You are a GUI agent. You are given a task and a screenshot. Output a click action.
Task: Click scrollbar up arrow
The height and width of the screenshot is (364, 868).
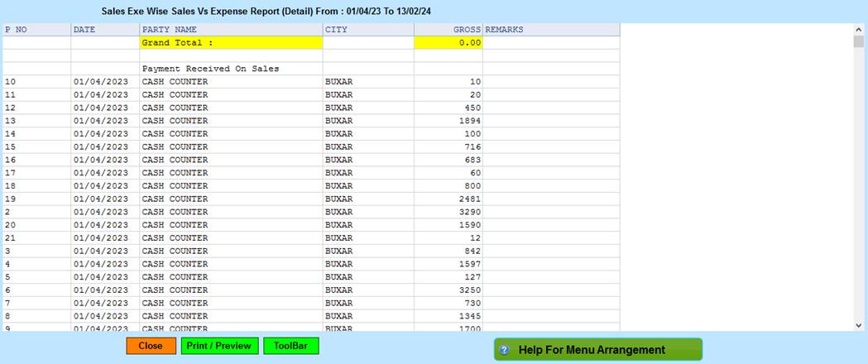tap(858, 29)
